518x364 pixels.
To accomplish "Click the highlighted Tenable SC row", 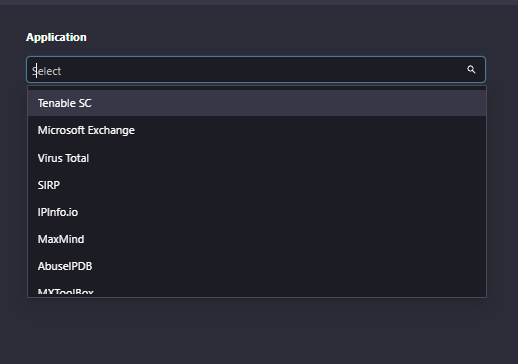I will [257, 103].
